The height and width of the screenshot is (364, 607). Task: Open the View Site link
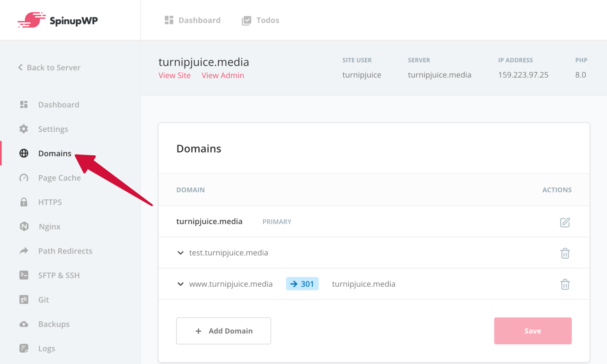coord(174,75)
